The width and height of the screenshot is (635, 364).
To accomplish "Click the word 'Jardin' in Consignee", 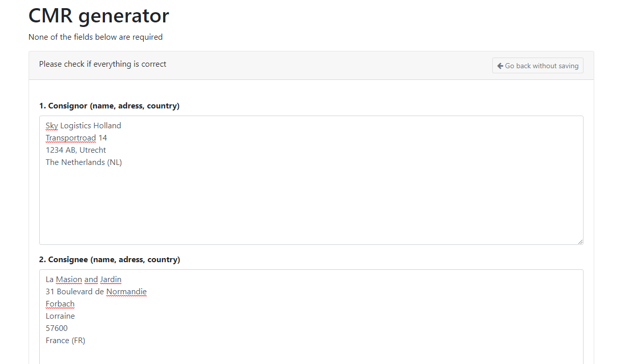I will pyautogui.click(x=111, y=279).
